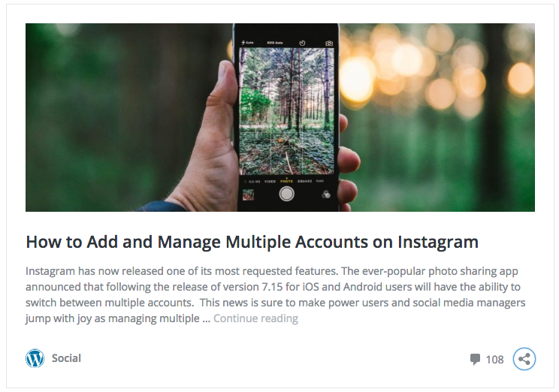Open the Social category link
Image resolution: width=559 pixels, height=392 pixels.
click(x=66, y=358)
